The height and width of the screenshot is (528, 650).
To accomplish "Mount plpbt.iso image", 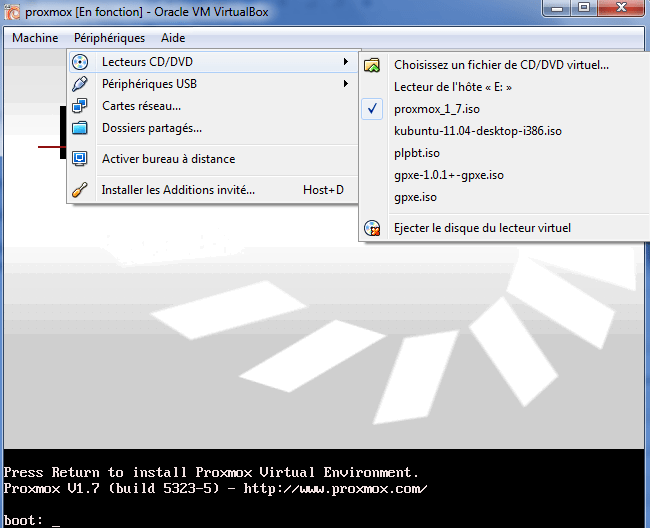I will pyautogui.click(x=505, y=153).
